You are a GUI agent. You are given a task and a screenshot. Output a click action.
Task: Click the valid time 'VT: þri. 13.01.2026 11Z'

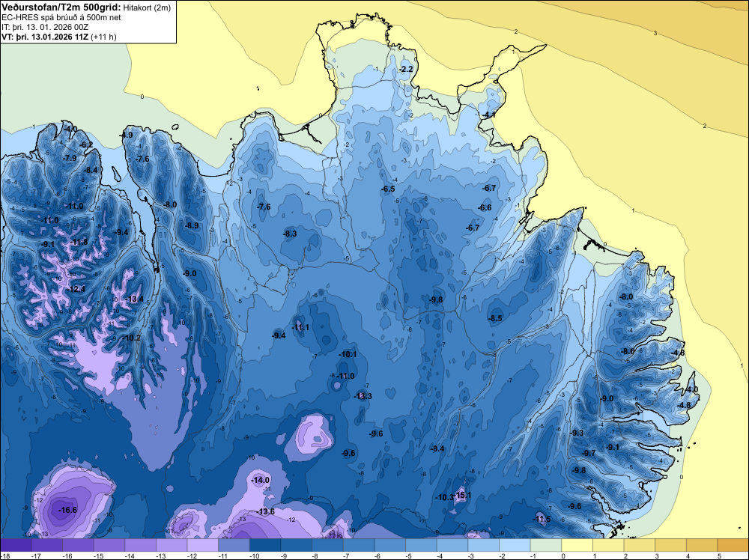coord(45,37)
